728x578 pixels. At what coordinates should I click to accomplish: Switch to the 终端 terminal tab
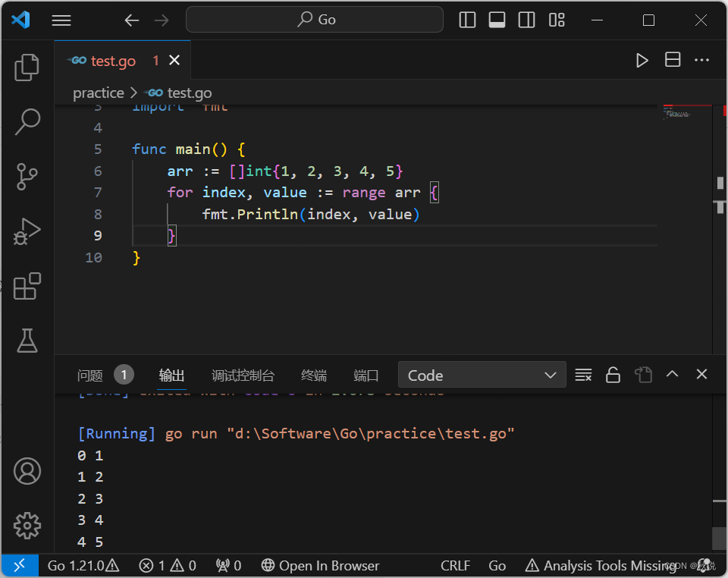click(314, 375)
